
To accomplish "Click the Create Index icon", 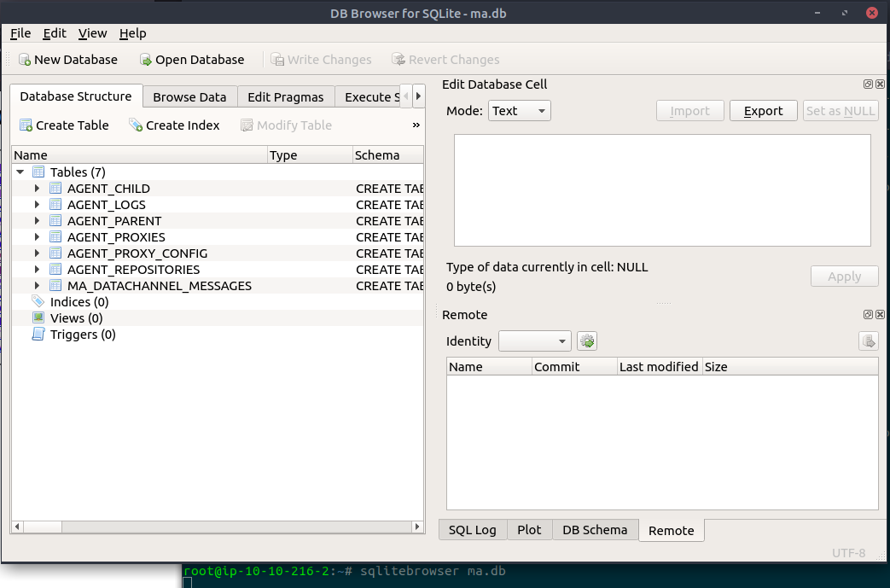I will point(136,125).
